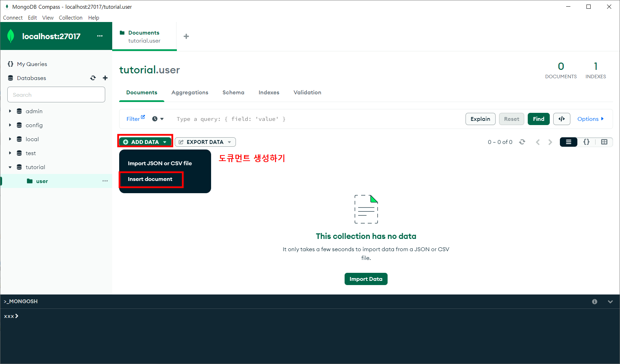Screen dimensions: 620x364
Task: Open My Queries in sidebar
Action: (x=32, y=64)
